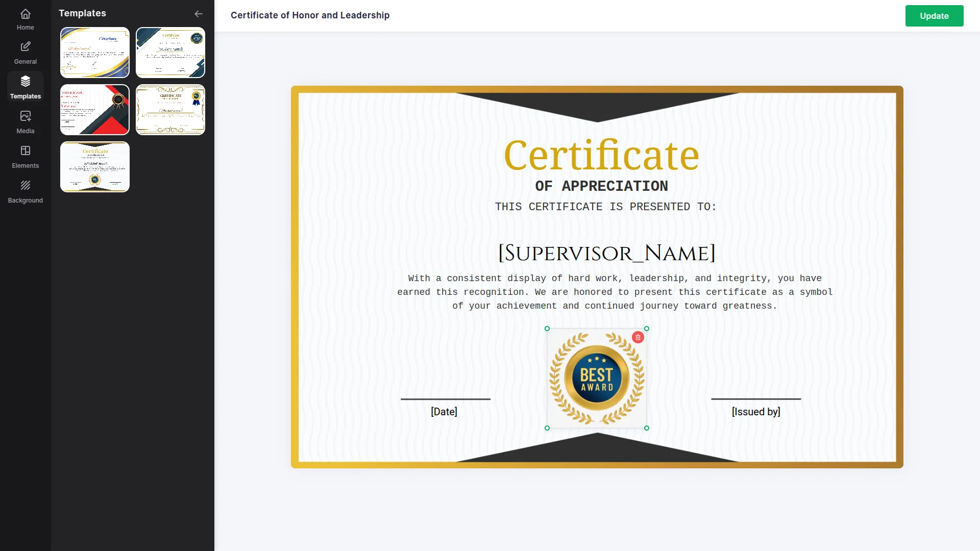Select the General settings icon
980x551 pixels.
tap(25, 53)
